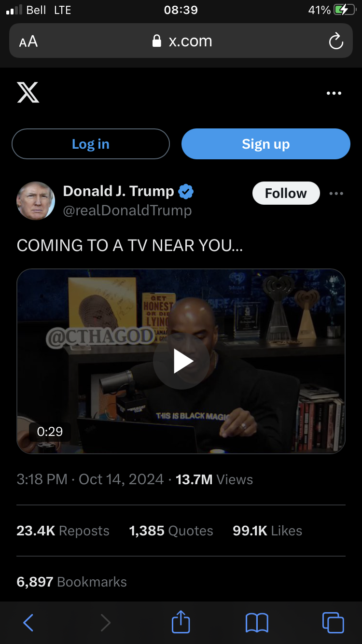The height and width of the screenshot is (644, 362).
Task: View the 1,385 Quotes list
Action: coord(171,531)
